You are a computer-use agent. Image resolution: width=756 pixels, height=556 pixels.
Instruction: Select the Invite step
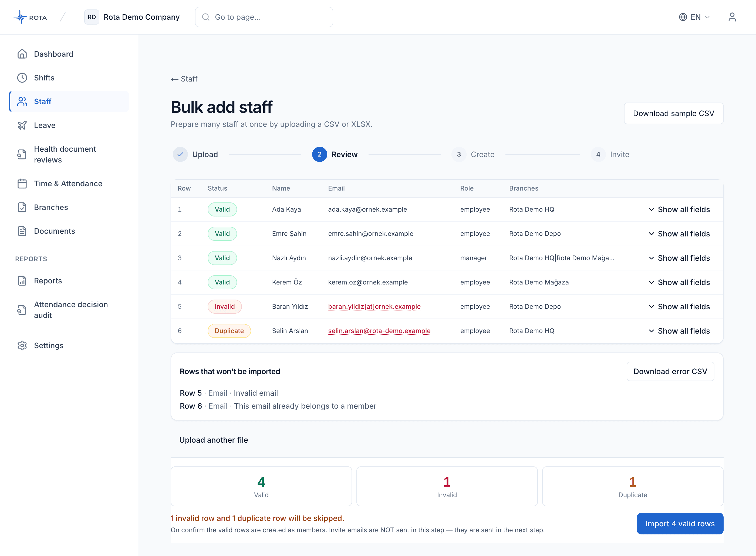[x=610, y=154]
